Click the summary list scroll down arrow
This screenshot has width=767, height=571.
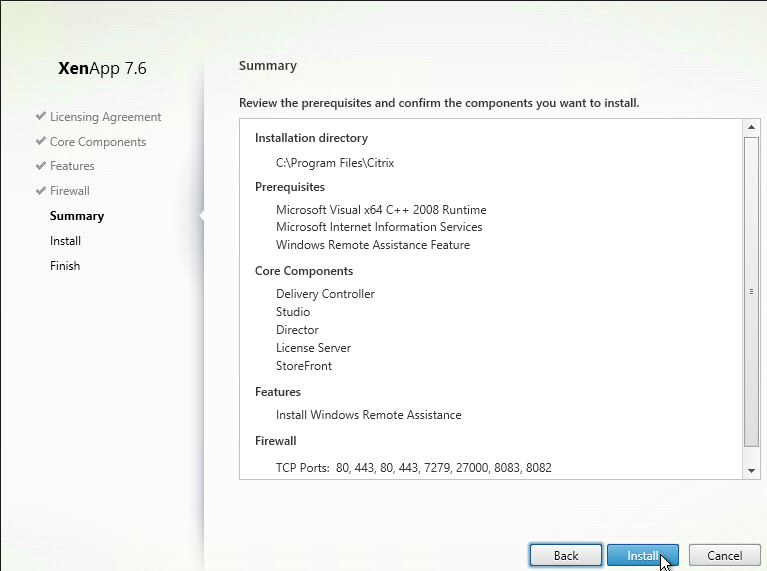(751, 469)
